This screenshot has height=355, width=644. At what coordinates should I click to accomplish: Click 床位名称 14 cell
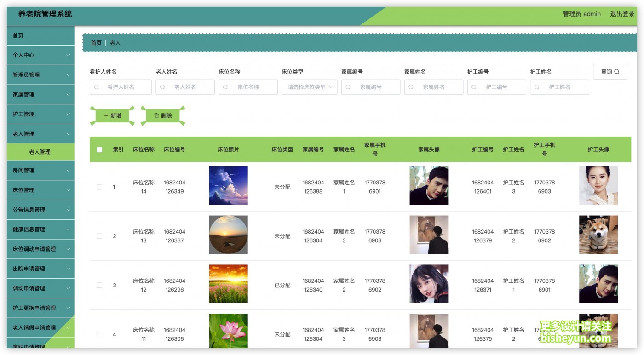pyautogui.click(x=144, y=187)
